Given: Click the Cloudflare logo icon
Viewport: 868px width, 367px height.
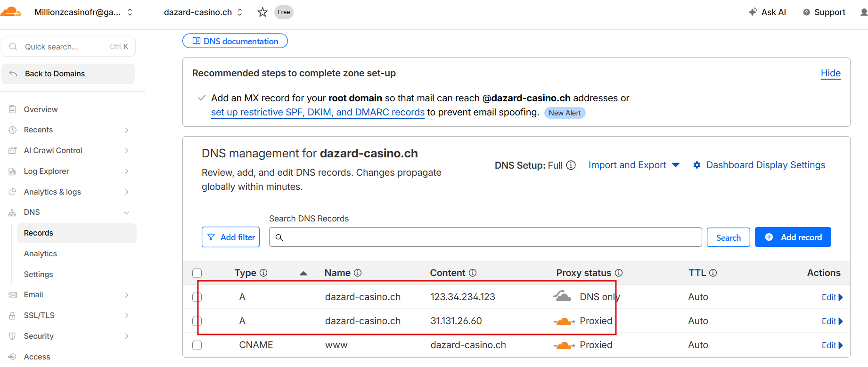Looking at the screenshot, I should tap(10, 12).
